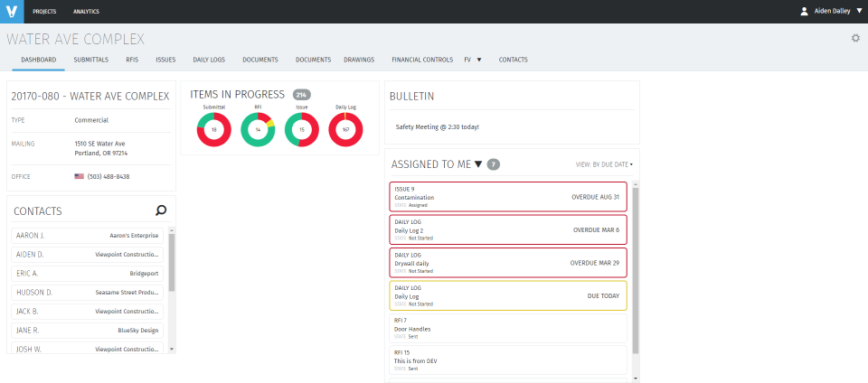Open contact Josh W.
The height and width of the screenshot is (383, 868).
87,349
